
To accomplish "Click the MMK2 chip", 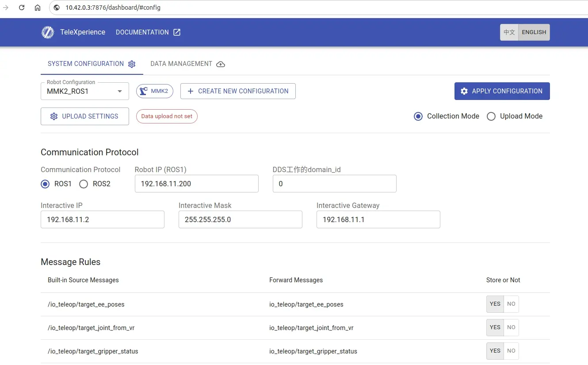I will coord(155,91).
